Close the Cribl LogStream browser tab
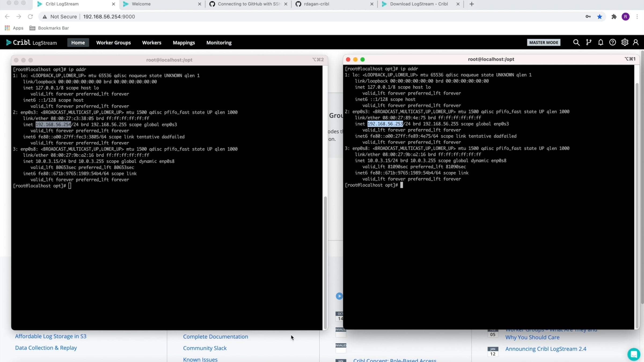The image size is (644, 362). coord(114,4)
